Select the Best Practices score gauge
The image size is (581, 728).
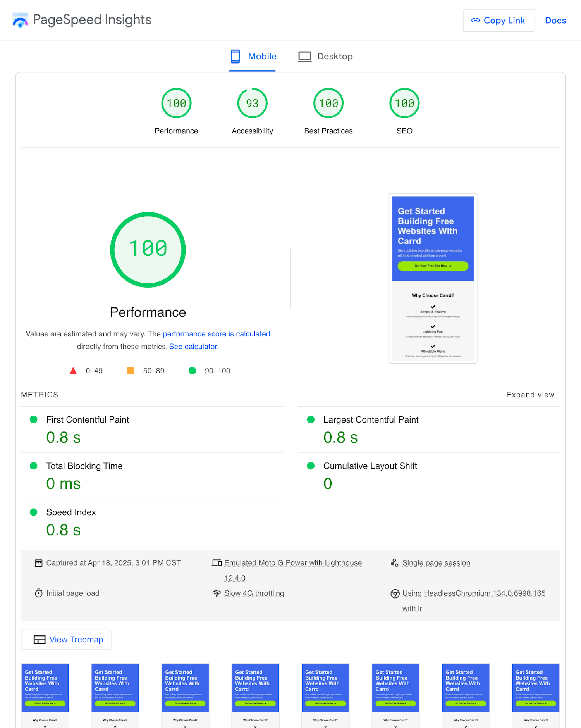328,103
